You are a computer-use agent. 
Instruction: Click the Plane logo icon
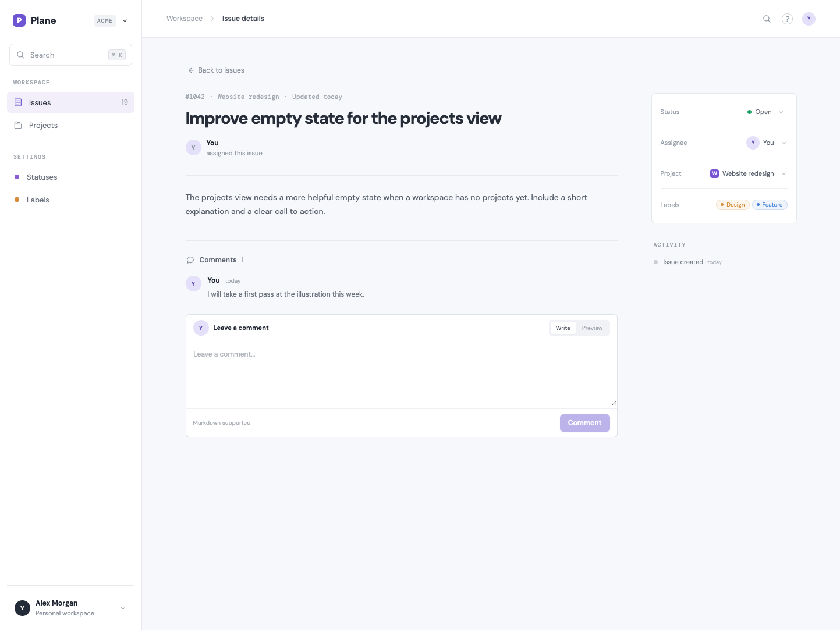pyautogui.click(x=19, y=20)
